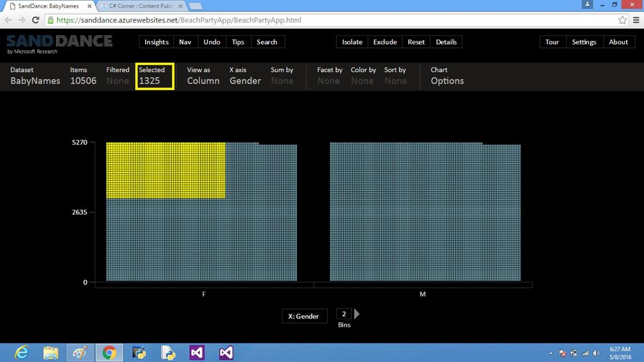Screen dimensions: 644x362
Task: Click the M gender column bar
Action: [x=425, y=212]
